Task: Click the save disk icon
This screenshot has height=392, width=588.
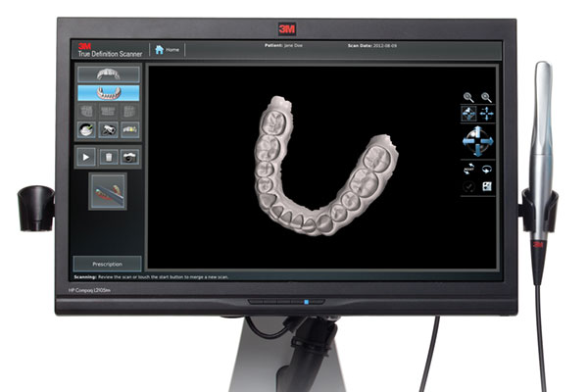Action: click(x=486, y=187)
